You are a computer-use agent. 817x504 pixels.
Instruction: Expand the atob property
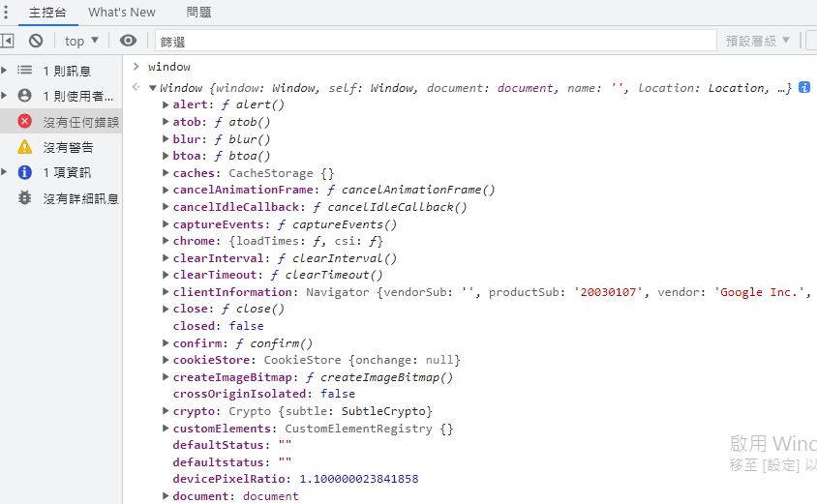166,122
